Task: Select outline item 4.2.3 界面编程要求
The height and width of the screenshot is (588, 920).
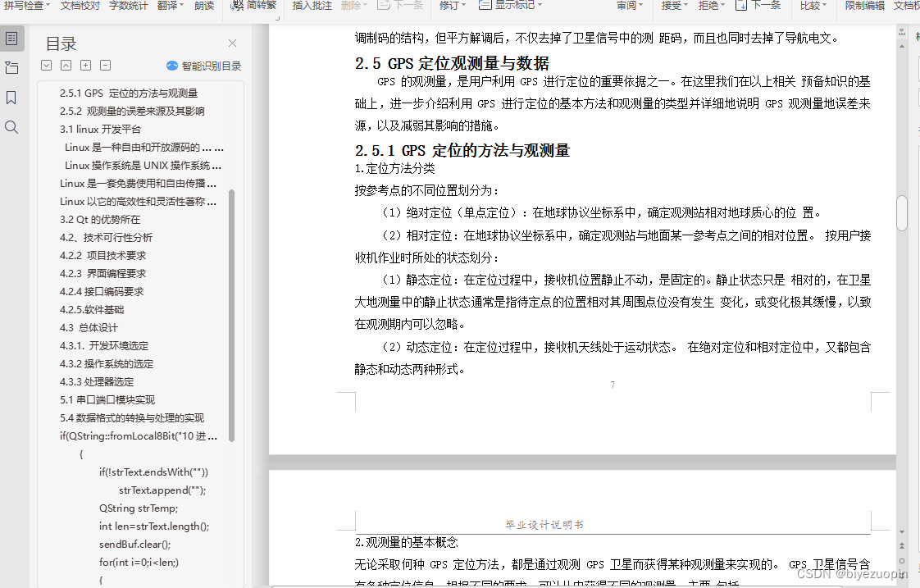Action: pyautogui.click(x=102, y=273)
